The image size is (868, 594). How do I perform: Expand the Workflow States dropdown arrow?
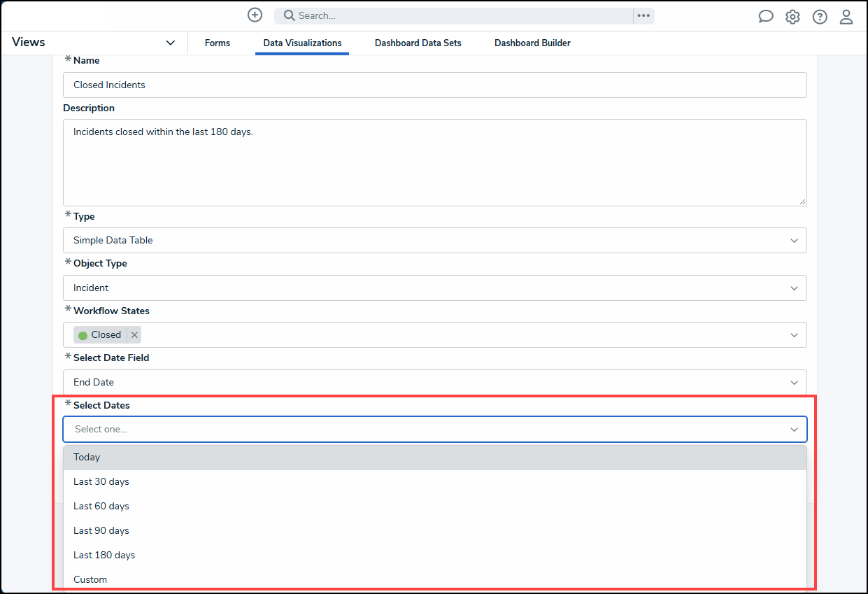coord(794,335)
